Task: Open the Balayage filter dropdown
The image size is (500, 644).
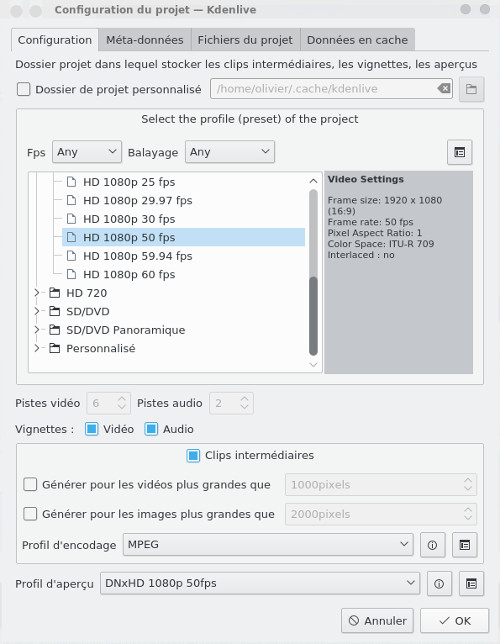Action: tap(230, 152)
